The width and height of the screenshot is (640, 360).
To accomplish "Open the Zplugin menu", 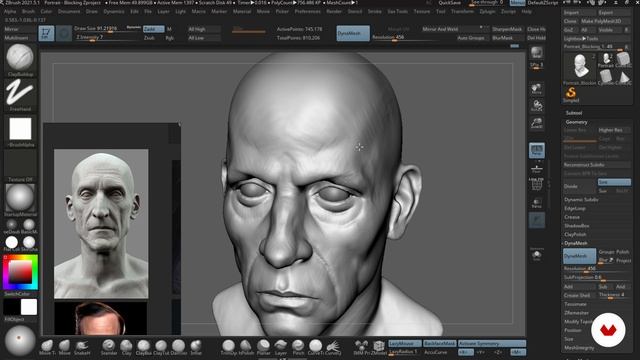I will click(x=487, y=11).
